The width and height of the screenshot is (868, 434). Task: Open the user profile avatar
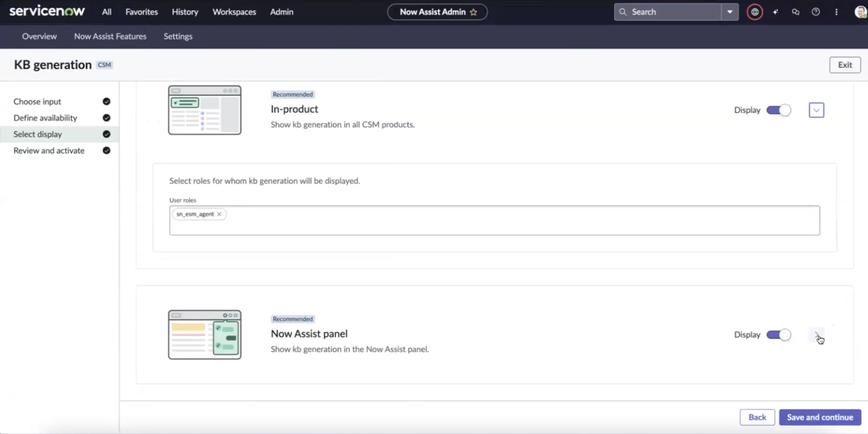click(x=861, y=12)
